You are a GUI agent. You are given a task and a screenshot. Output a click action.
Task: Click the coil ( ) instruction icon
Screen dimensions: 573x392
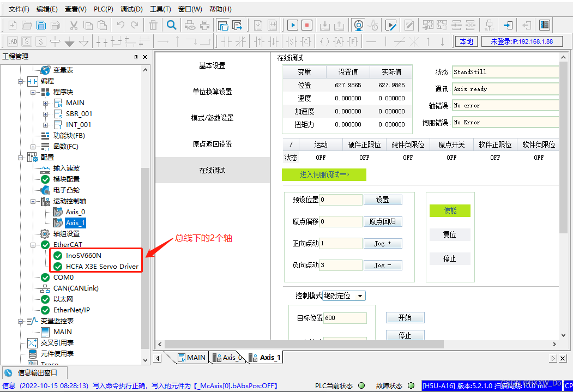[324, 41]
